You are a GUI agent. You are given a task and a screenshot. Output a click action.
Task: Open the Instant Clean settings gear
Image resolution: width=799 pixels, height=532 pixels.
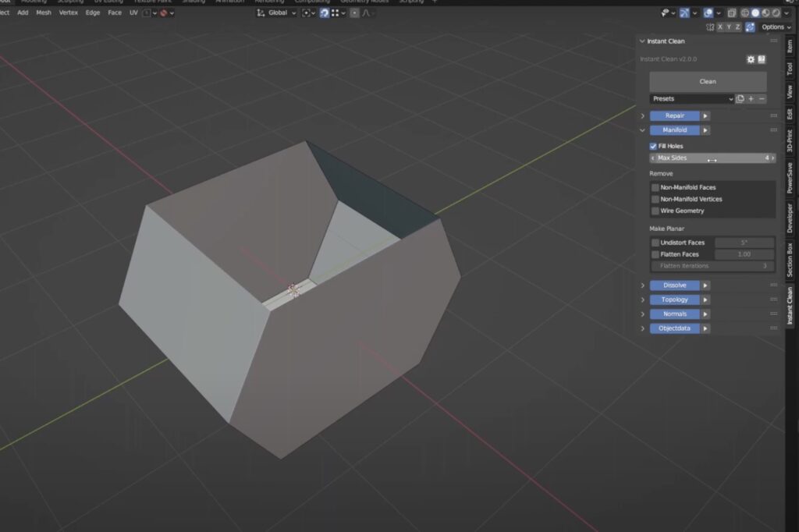click(x=751, y=59)
